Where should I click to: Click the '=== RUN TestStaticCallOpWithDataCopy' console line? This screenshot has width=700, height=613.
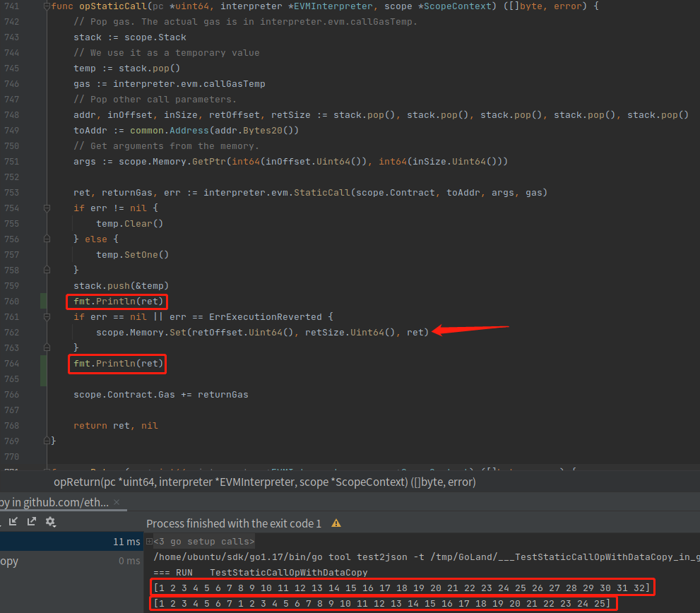[260, 572]
